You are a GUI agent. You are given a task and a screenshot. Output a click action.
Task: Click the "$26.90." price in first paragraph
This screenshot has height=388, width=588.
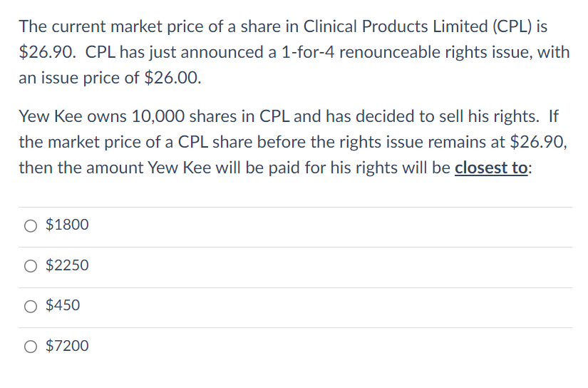click(x=48, y=52)
